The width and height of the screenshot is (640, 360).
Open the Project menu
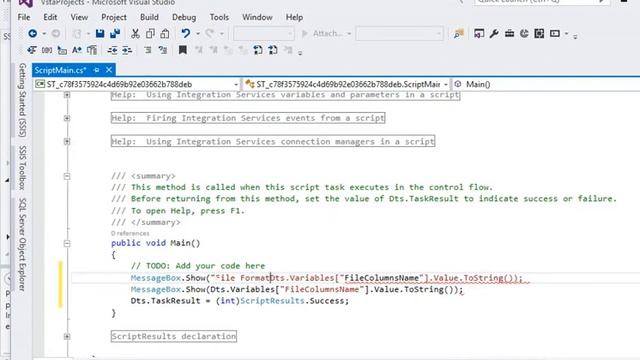[x=113, y=17]
